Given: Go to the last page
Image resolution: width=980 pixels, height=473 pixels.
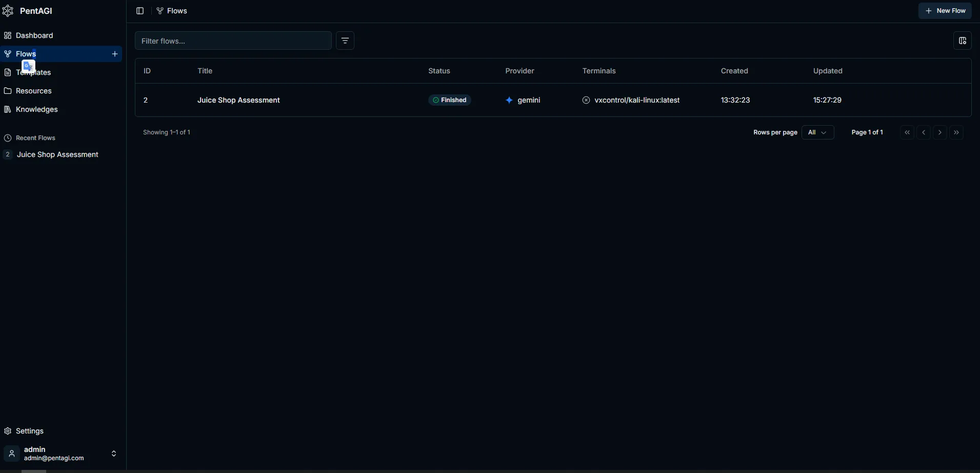Looking at the screenshot, I should [956, 132].
